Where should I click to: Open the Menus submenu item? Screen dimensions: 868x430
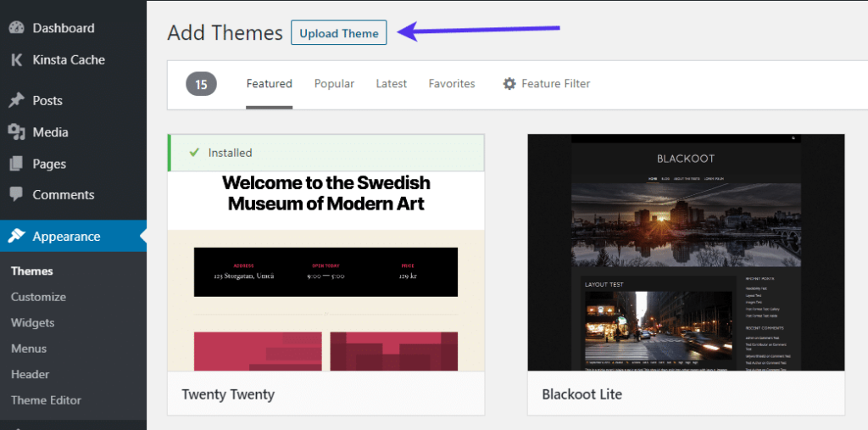coord(29,349)
